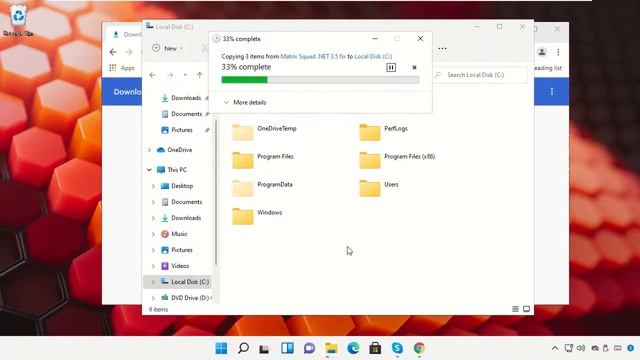Open the Windows Start menu

[x=221, y=348]
